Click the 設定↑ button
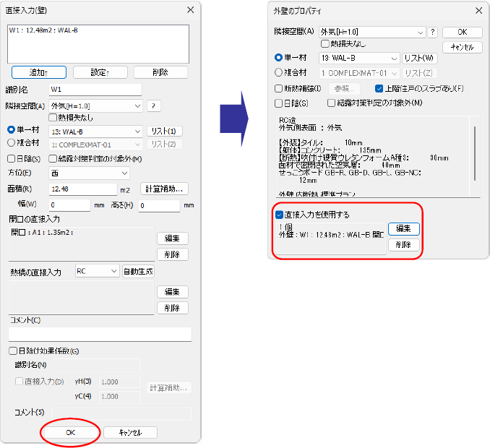This screenshot has width=490, height=448. pos(100,72)
